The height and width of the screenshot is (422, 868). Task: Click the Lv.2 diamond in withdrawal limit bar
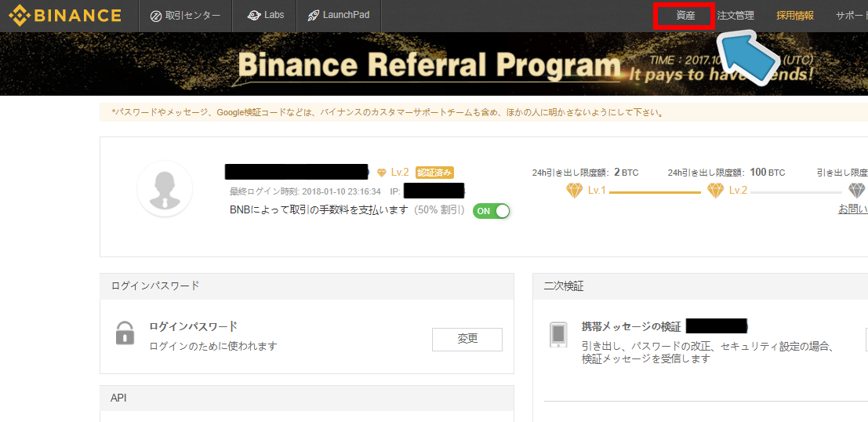click(x=715, y=191)
